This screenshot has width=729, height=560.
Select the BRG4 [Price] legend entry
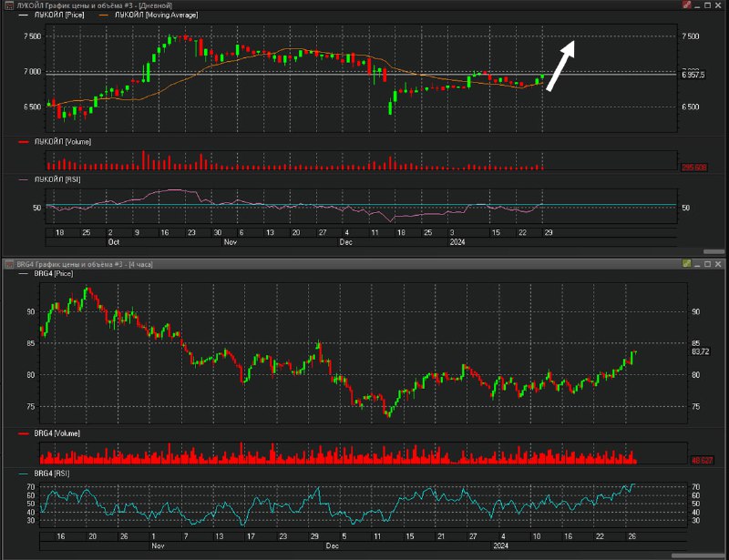53,273
